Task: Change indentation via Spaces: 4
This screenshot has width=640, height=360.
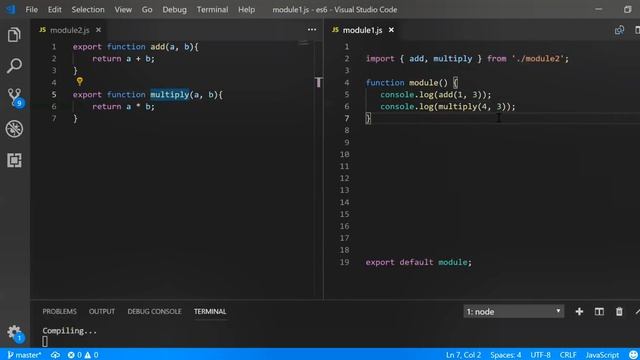Action: click(x=506, y=355)
